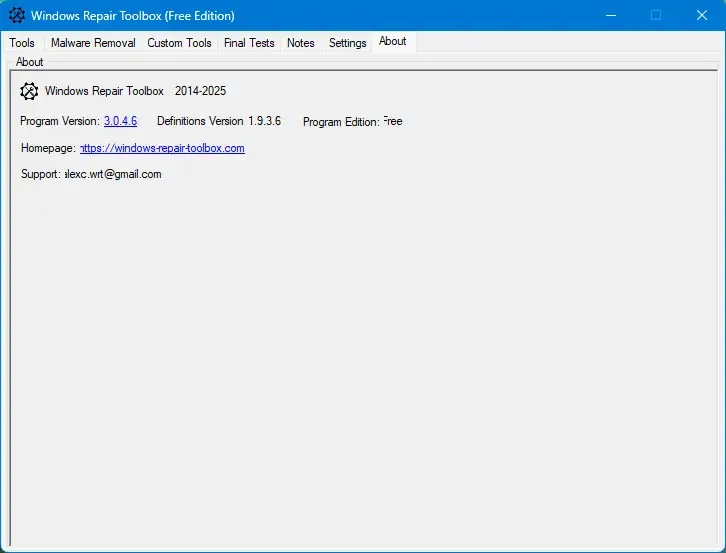Click 'Windows Repair Toolbox' name in About panel
Image resolution: width=726 pixels, height=553 pixels.
click(104, 91)
